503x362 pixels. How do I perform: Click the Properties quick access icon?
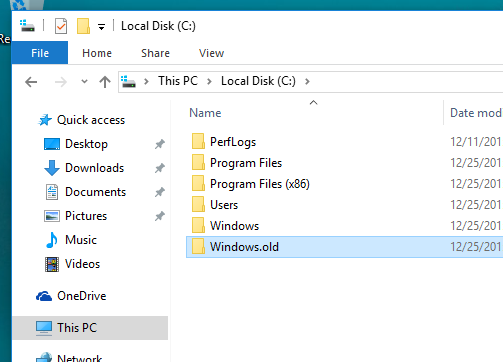click(61, 26)
